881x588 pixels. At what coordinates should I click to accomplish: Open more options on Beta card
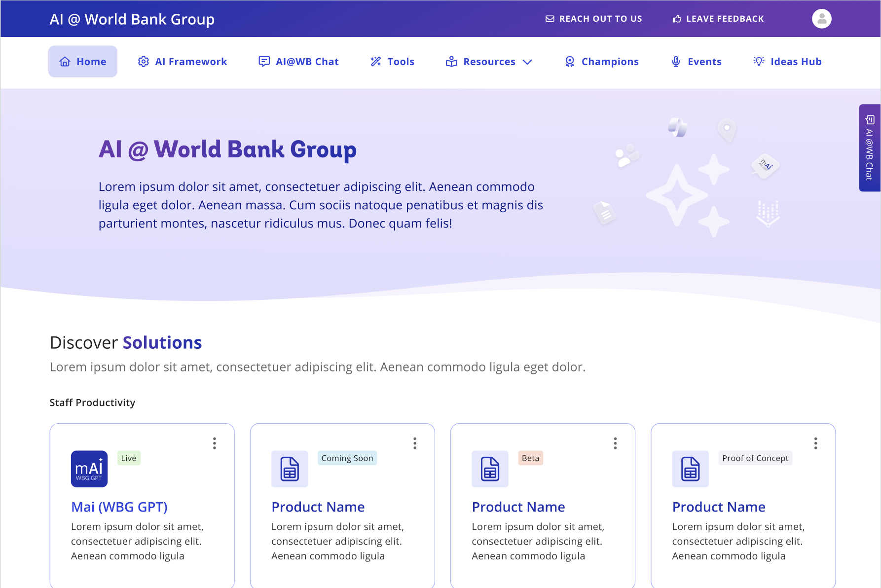[615, 443]
